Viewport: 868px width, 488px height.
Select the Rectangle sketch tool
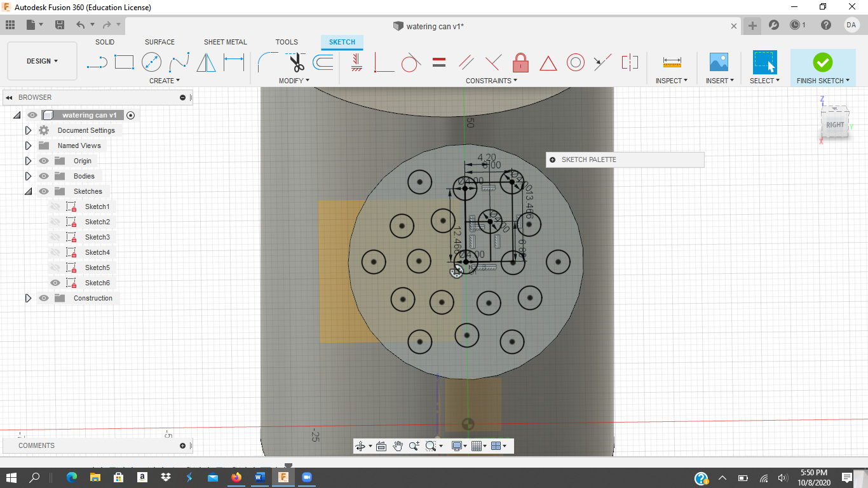tap(124, 62)
